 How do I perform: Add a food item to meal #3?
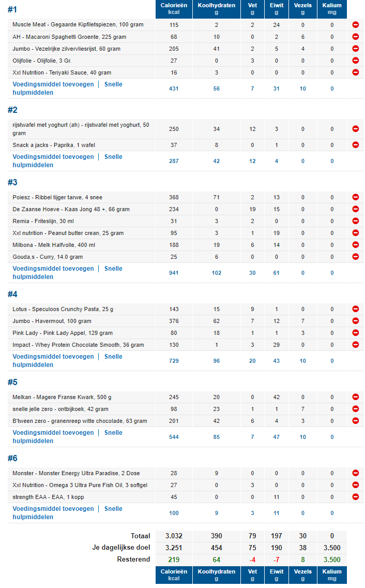click(x=53, y=269)
